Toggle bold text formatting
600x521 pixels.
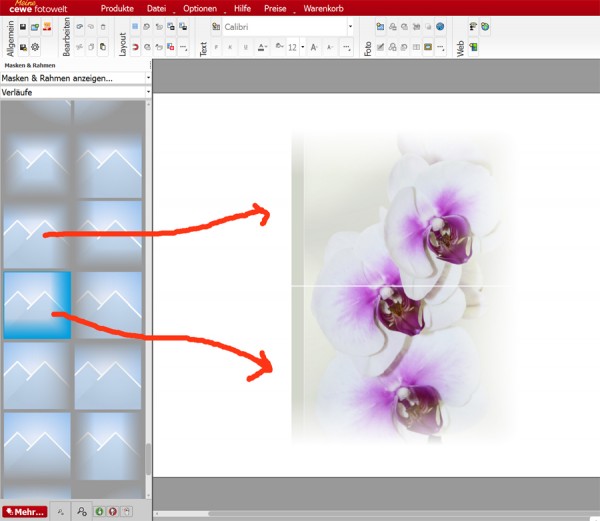point(215,47)
